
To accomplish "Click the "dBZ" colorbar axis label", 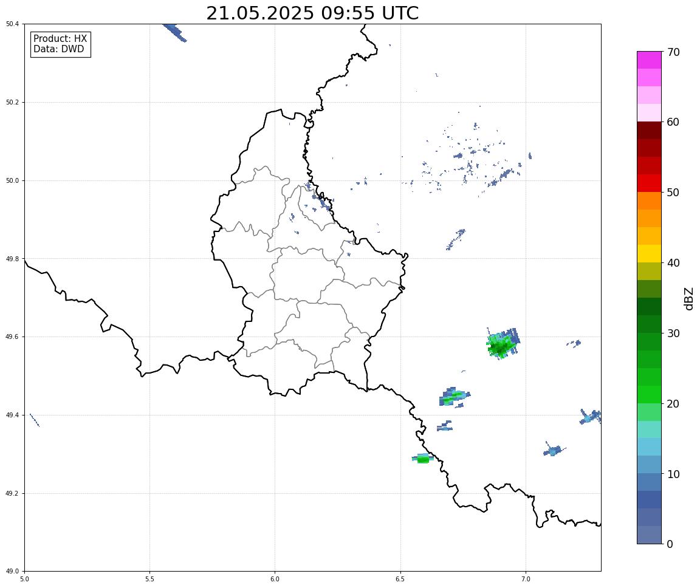I will [689, 298].
